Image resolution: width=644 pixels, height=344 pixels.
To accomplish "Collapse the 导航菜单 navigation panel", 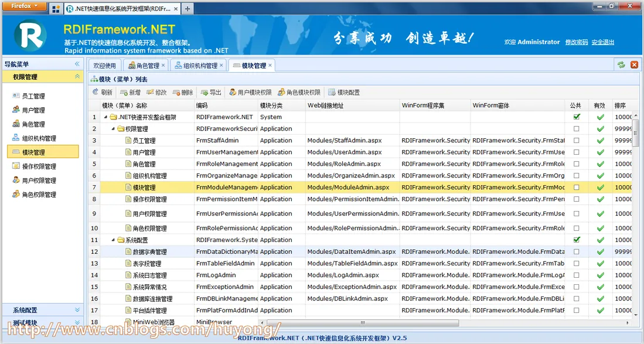I will [x=77, y=64].
